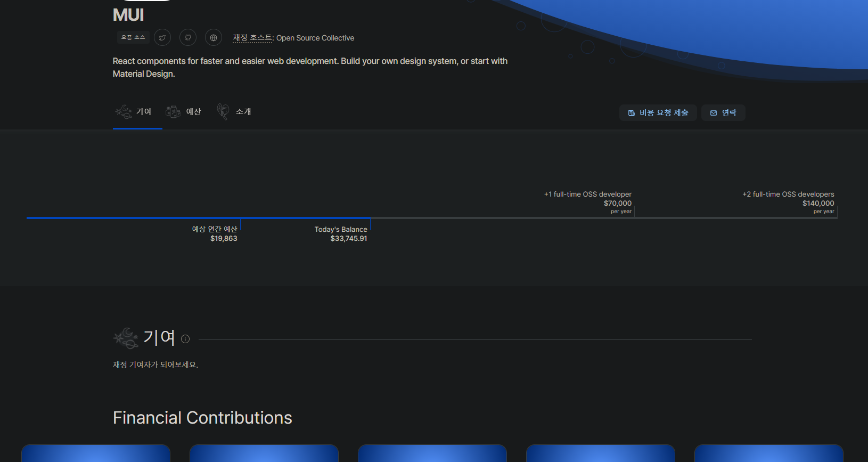This screenshot has width=868, height=462.
Task: Click the $19,863 budget value
Action: [x=224, y=239]
